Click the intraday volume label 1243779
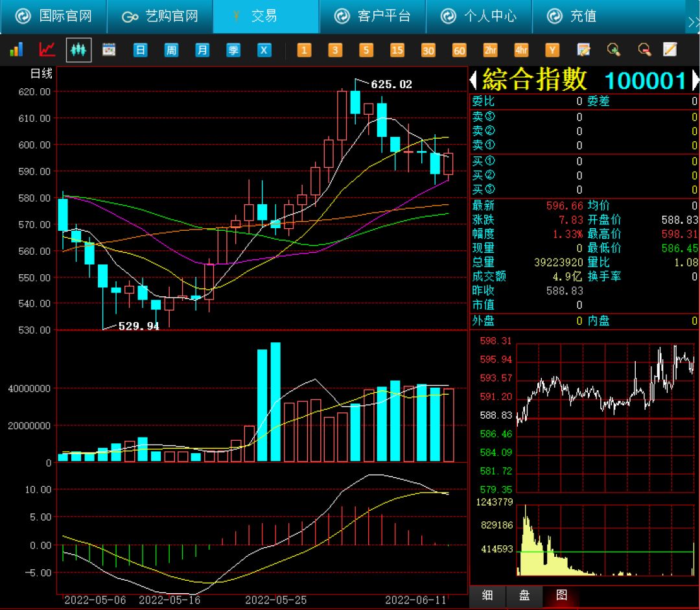The height and width of the screenshot is (610, 700). tap(495, 502)
